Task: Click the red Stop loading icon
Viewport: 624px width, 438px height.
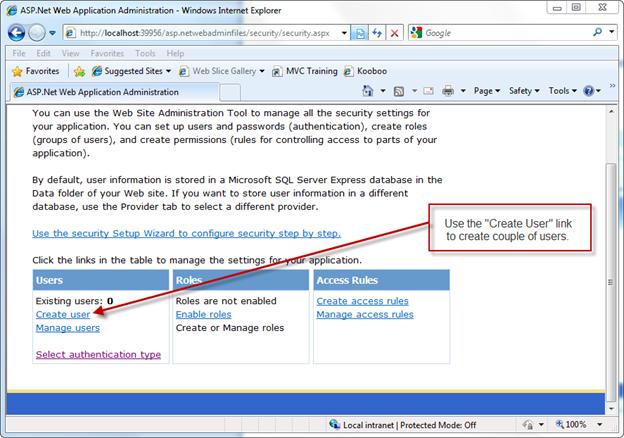Action: [x=394, y=33]
